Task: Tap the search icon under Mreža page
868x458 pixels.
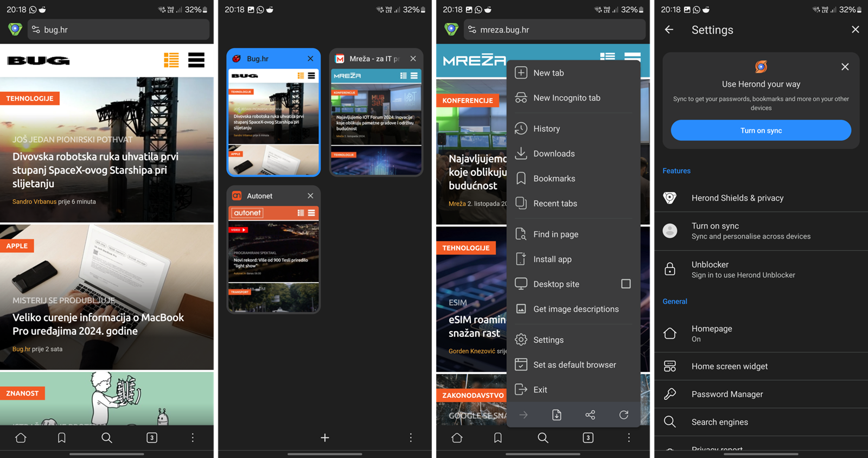Action: coord(543,437)
